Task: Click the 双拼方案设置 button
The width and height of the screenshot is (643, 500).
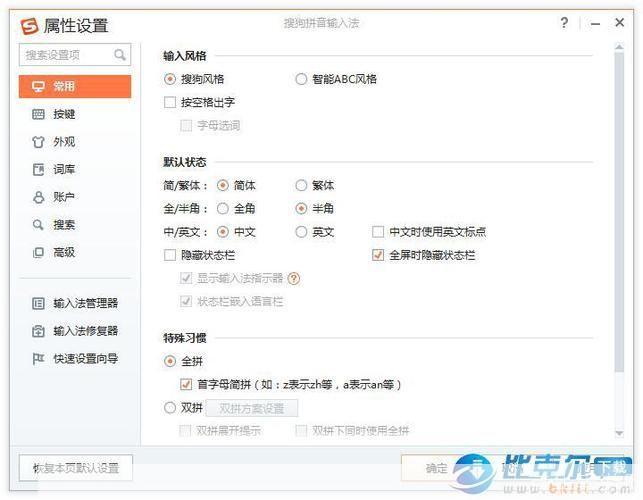Action: coord(252,409)
